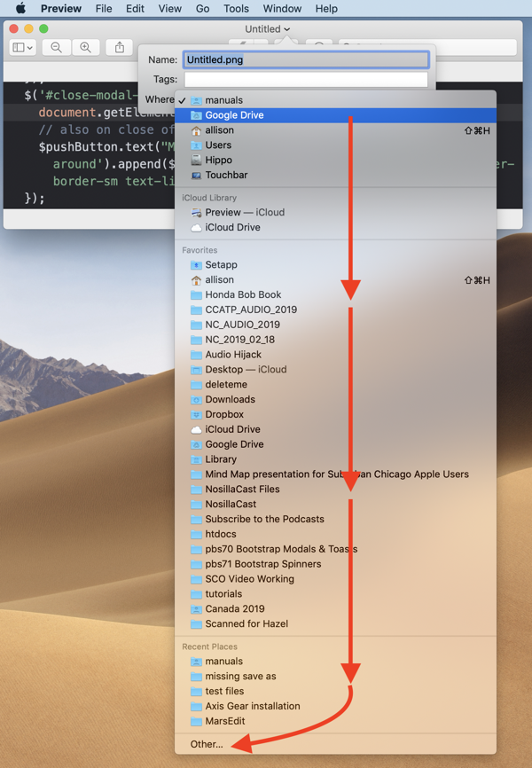Viewport: 532px width, 768px height.
Task: Select Dropbox folder in Favorites
Action: (x=224, y=414)
